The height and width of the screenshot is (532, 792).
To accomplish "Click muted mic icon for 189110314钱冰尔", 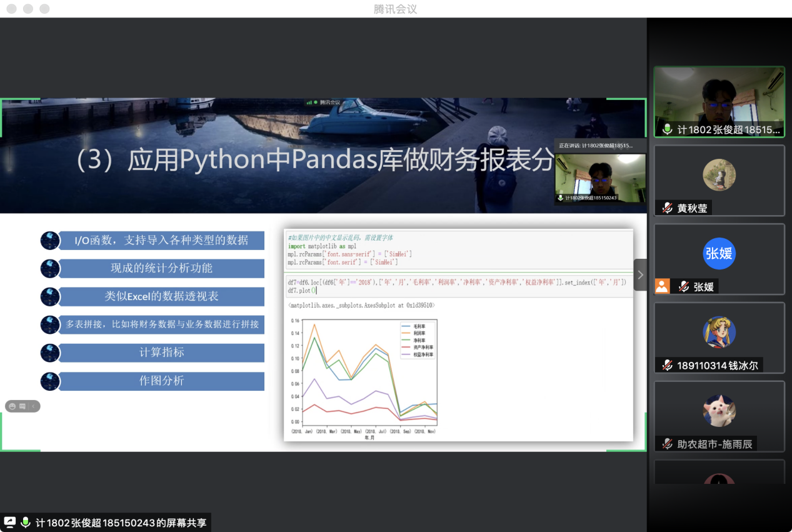I will click(667, 366).
